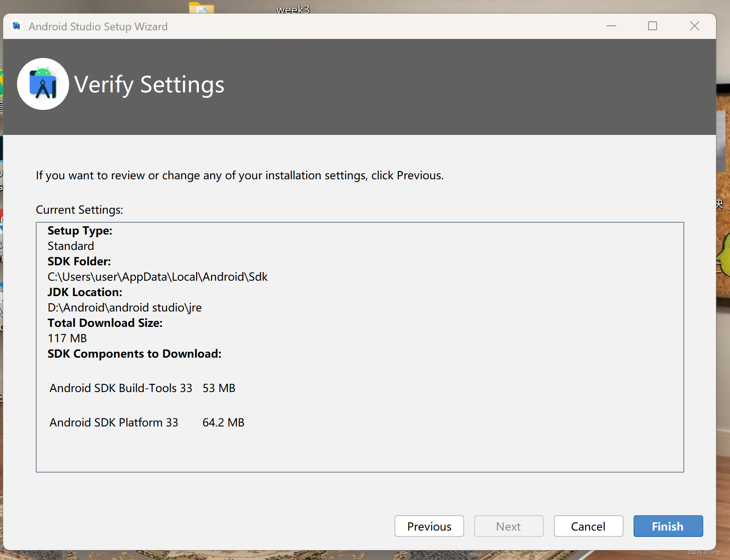Click the '64.2 MB' size value
The image size is (730, 560).
[223, 422]
